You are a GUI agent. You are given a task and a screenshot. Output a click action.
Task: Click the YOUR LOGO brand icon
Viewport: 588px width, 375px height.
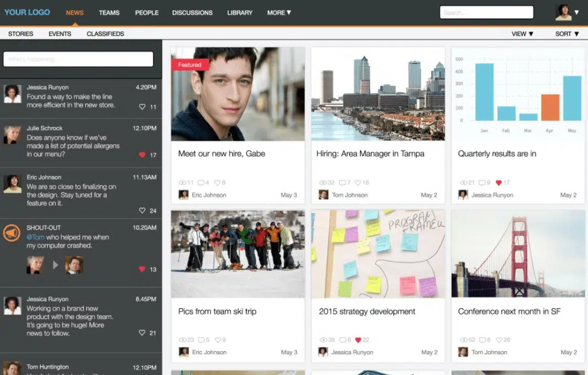point(27,12)
